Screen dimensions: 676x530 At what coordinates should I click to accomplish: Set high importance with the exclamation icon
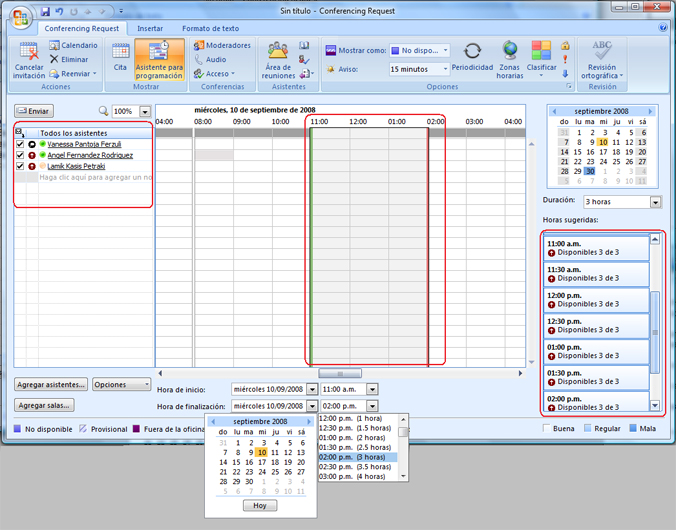click(565, 60)
